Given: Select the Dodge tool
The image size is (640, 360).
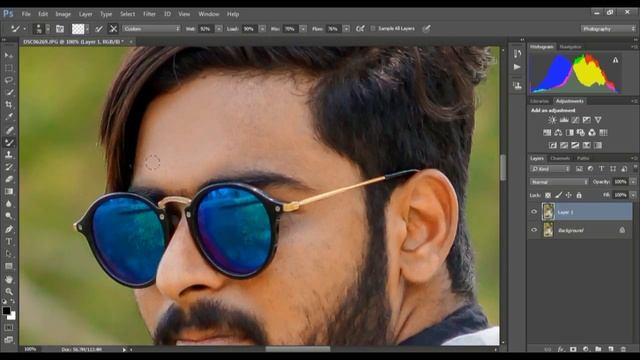Looking at the screenshot, I should 9,216.
